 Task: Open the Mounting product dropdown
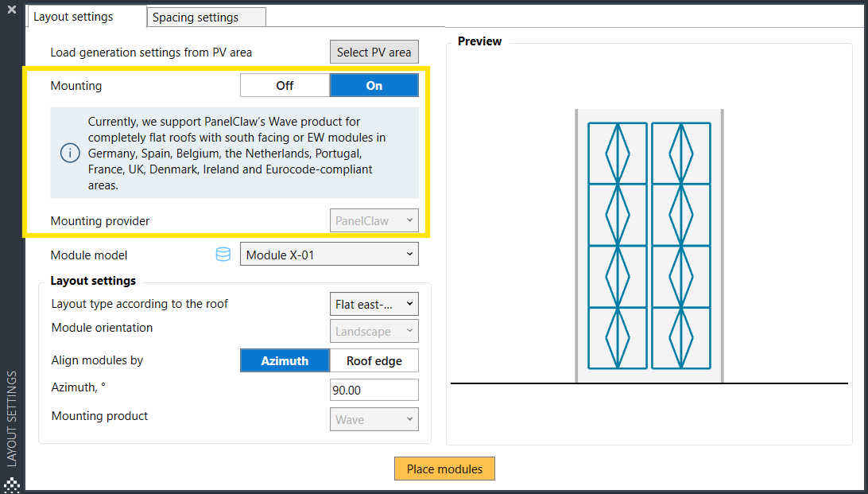[x=374, y=419]
